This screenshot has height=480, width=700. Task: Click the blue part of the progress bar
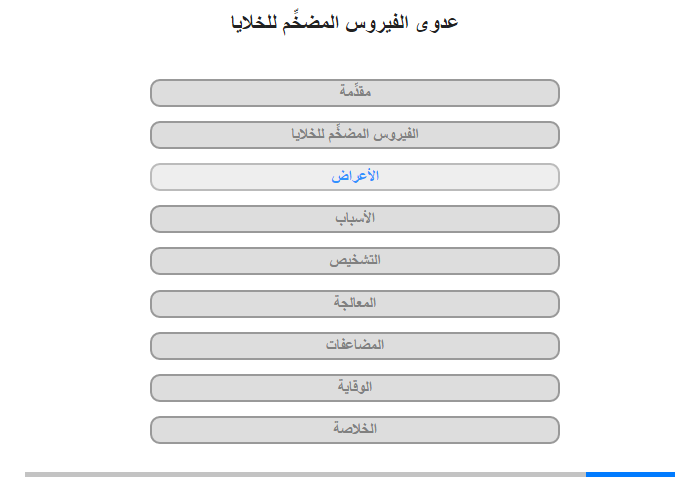click(x=630, y=474)
